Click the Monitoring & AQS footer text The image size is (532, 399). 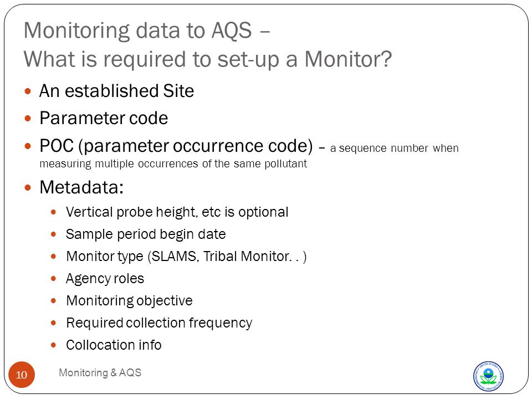pyautogui.click(x=100, y=372)
